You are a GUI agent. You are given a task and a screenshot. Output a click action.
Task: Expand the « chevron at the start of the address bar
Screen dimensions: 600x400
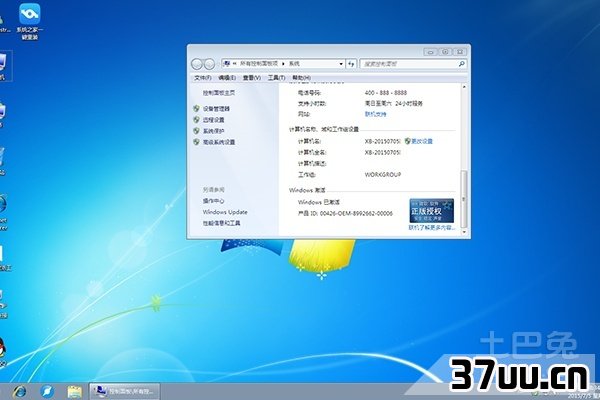(x=234, y=64)
